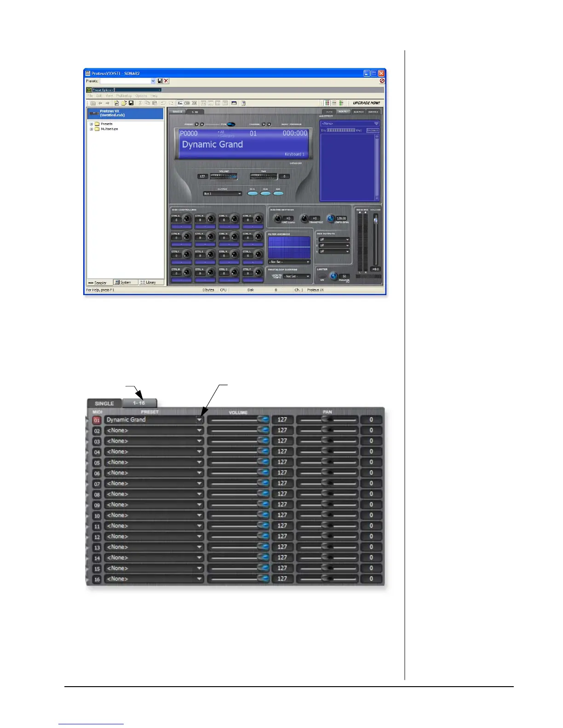The height and width of the screenshot is (728, 563).
Task: Open preset dropdown arrow for channel 08 row
Action: (x=199, y=494)
